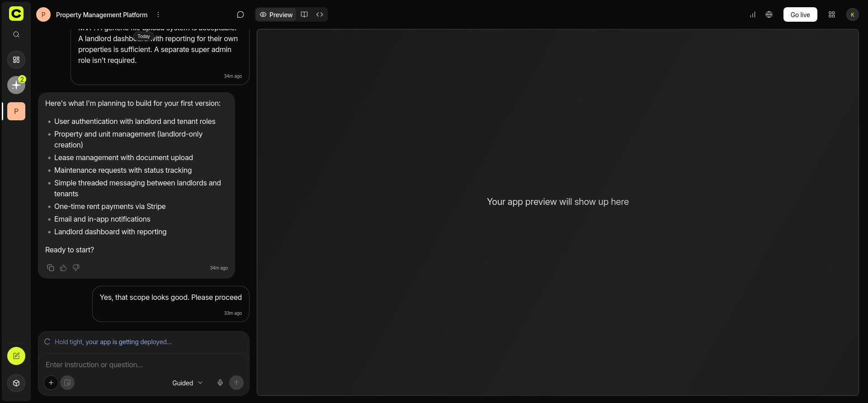The height and width of the screenshot is (403, 868).
Task: Click 'Maintenance requests with status tracking' bullet
Action: [x=123, y=170]
